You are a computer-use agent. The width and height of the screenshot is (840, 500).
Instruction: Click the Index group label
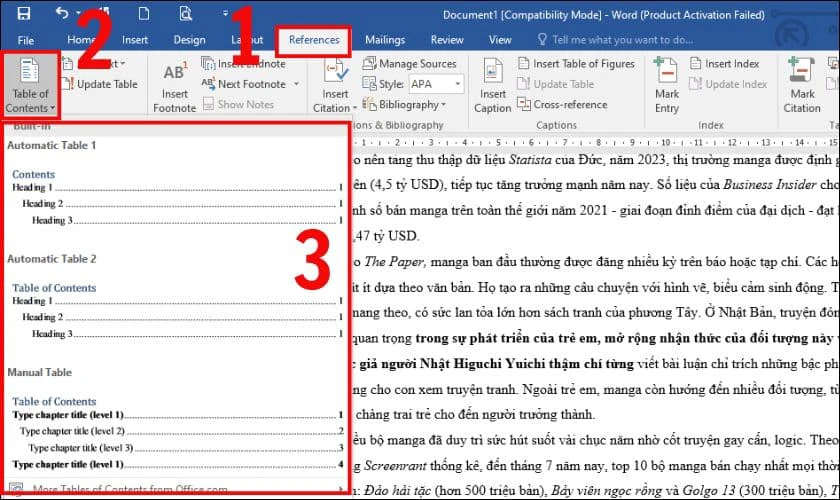click(x=710, y=125)
